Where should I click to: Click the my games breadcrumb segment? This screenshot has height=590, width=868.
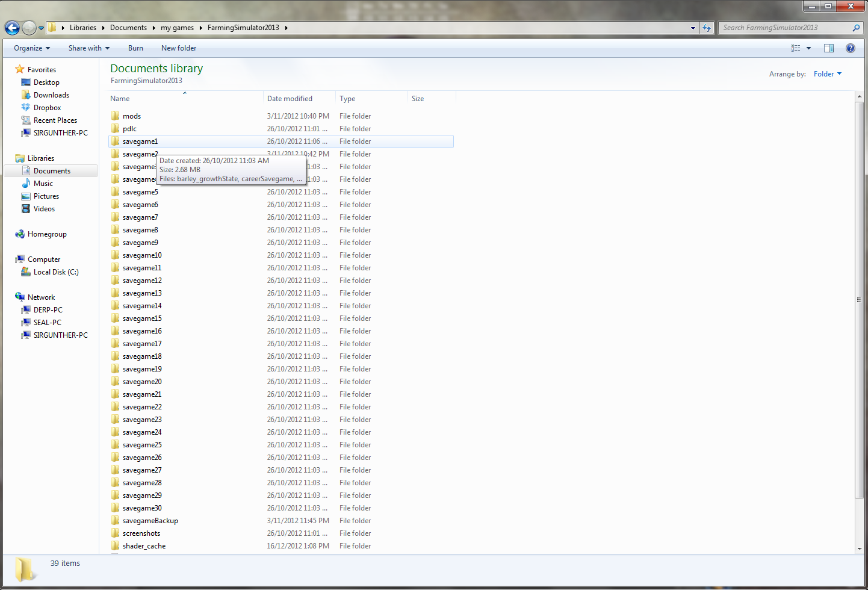[x=177, y=28]
